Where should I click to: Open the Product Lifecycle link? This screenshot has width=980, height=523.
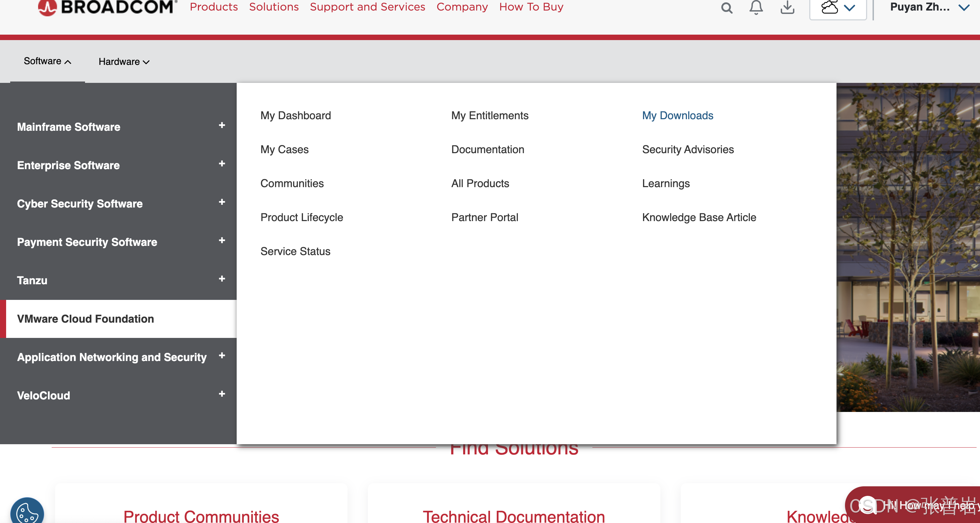[301, 217]
